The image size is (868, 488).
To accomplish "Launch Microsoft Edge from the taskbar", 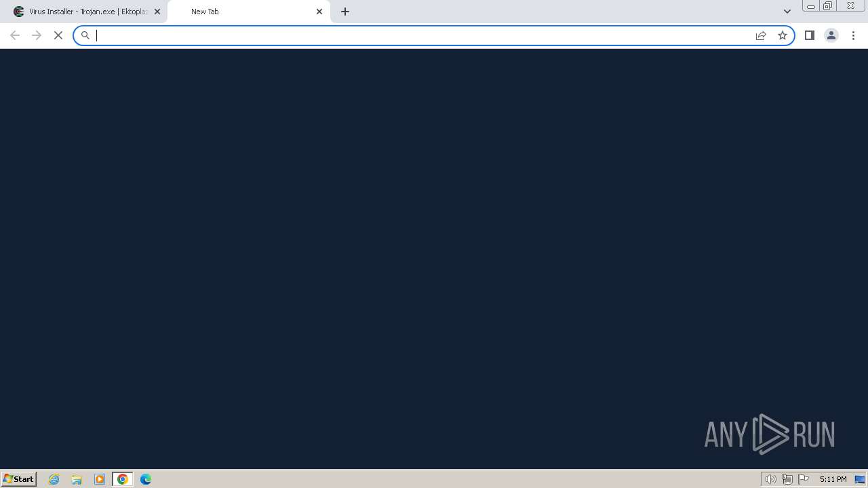I will coord(146,479).
